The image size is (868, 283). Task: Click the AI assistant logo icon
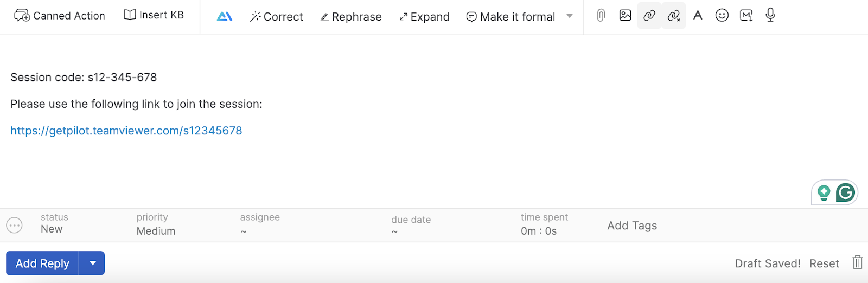[x=225, y=16]
